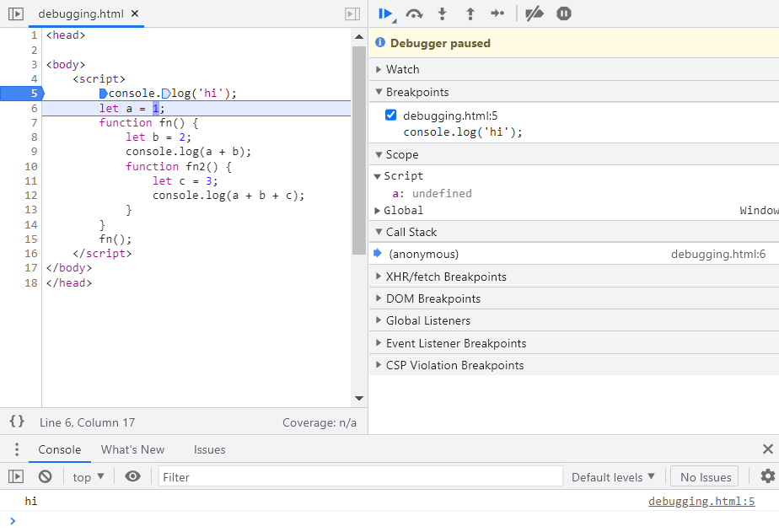Expand Global Listeners section

574,321
